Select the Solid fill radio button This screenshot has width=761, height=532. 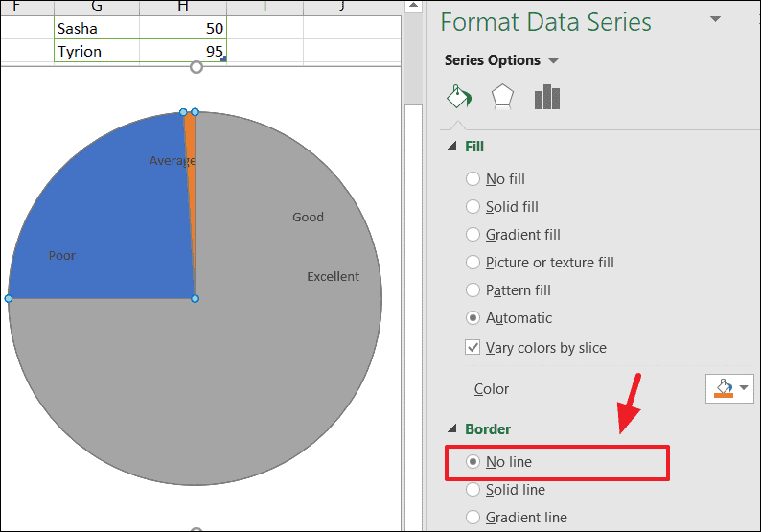473,207
